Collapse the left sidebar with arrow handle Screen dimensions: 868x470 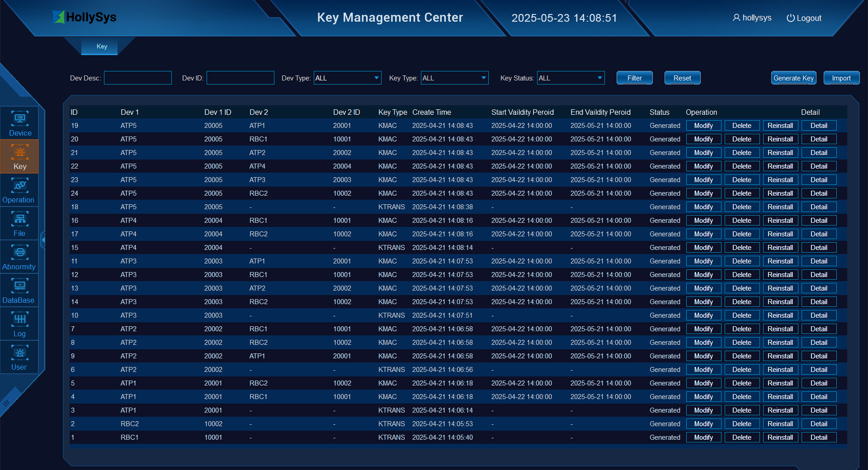pyautogui.click(x=43, y=240)
